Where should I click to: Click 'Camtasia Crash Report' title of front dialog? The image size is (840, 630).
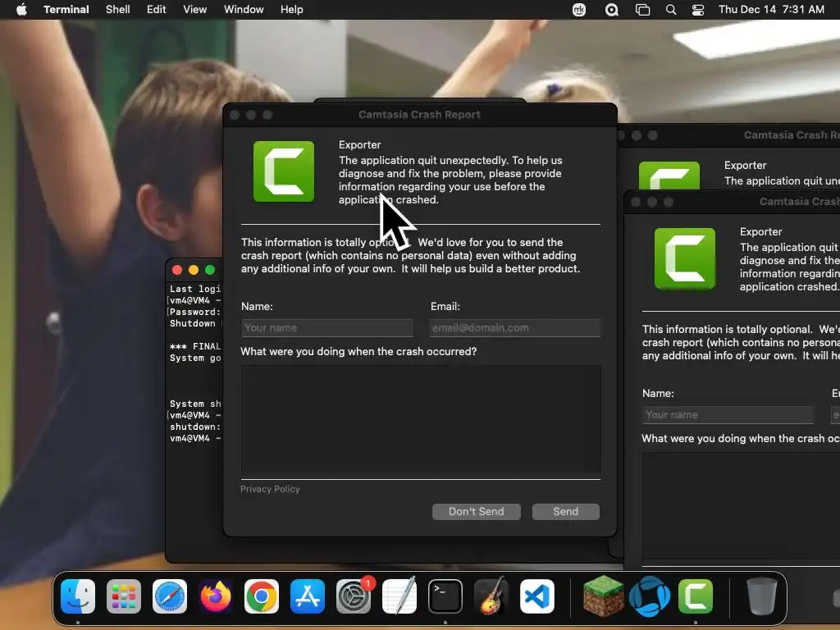tap(419, 115)
